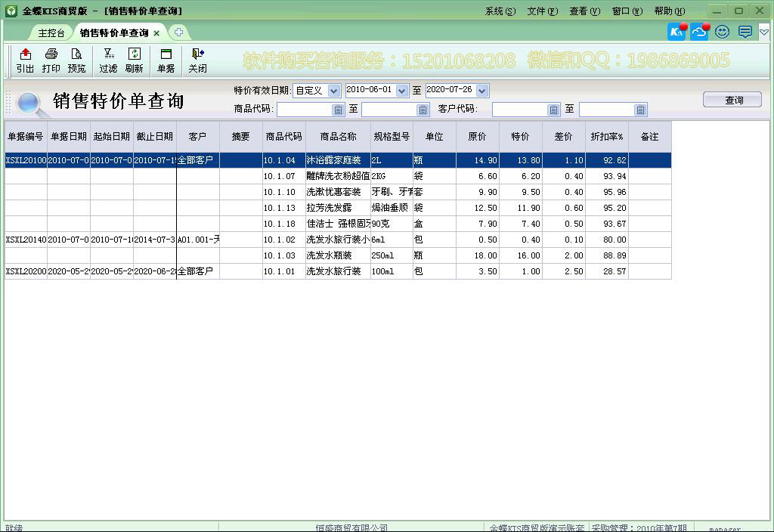Screen dimensions: 774x532
Task: Open the smiley feedback icon
Action: pyautogui.click(x=721, y=32)
